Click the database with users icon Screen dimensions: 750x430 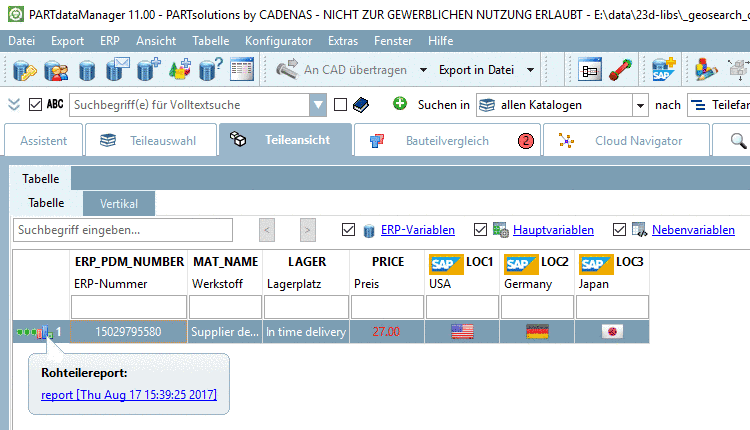(56, 70)
